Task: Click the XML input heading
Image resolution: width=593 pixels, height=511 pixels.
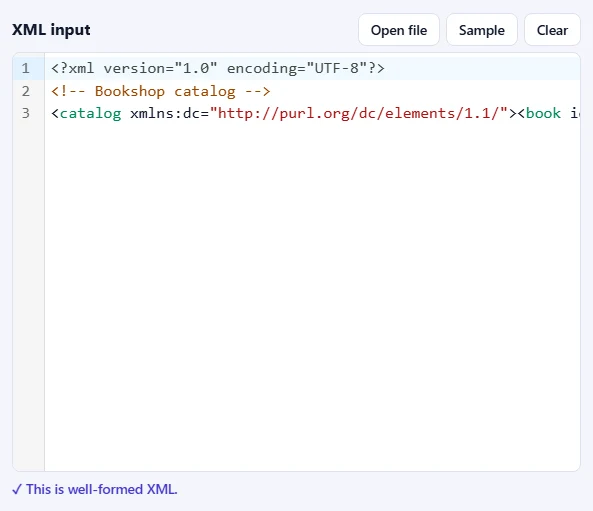Action: tap(51, 30)
